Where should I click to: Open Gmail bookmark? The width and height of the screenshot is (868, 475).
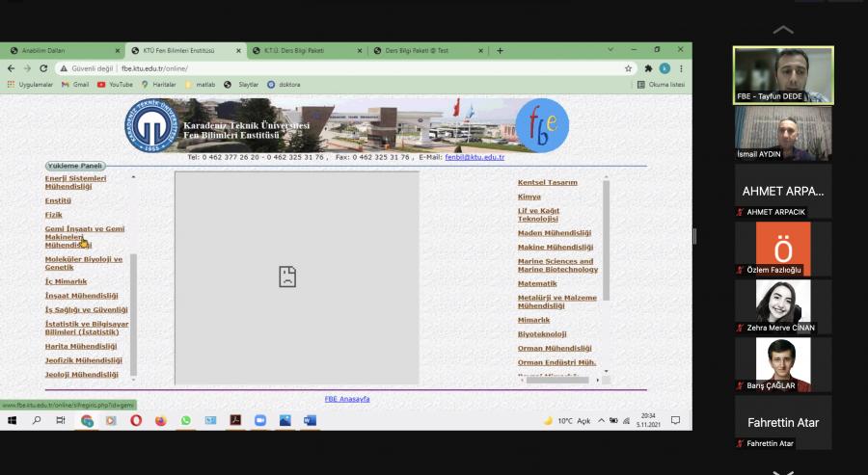[x=75, y=85]
